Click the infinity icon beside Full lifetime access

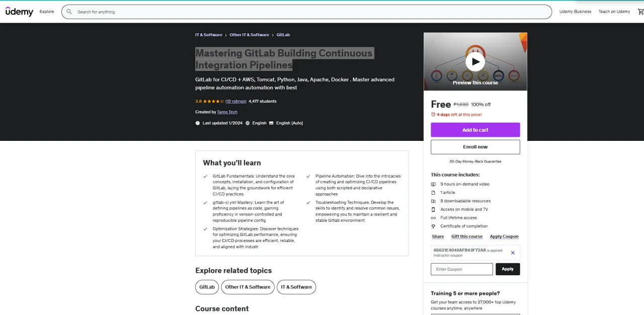(x=433, y=218)
